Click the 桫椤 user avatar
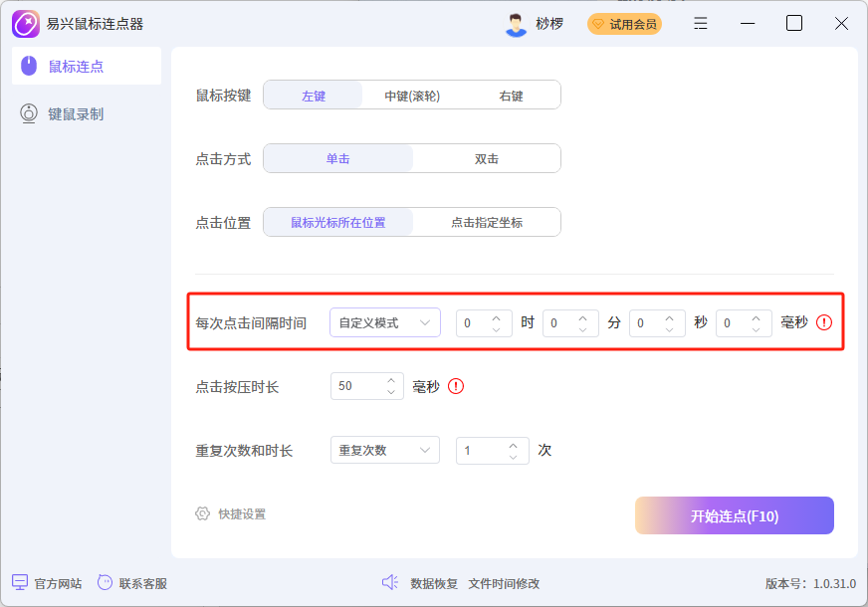 click(x=516, y=23)
